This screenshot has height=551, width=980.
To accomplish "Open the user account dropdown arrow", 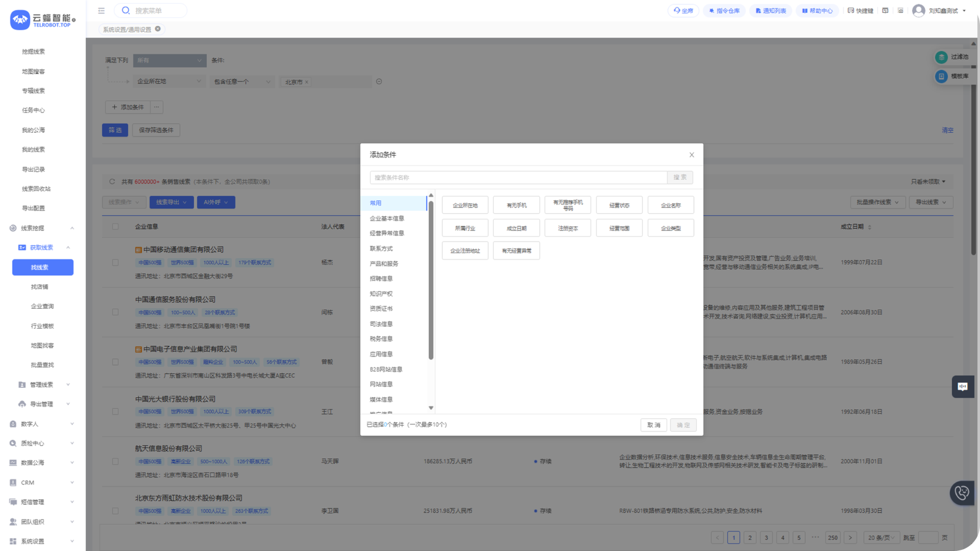I will [965, 11].
